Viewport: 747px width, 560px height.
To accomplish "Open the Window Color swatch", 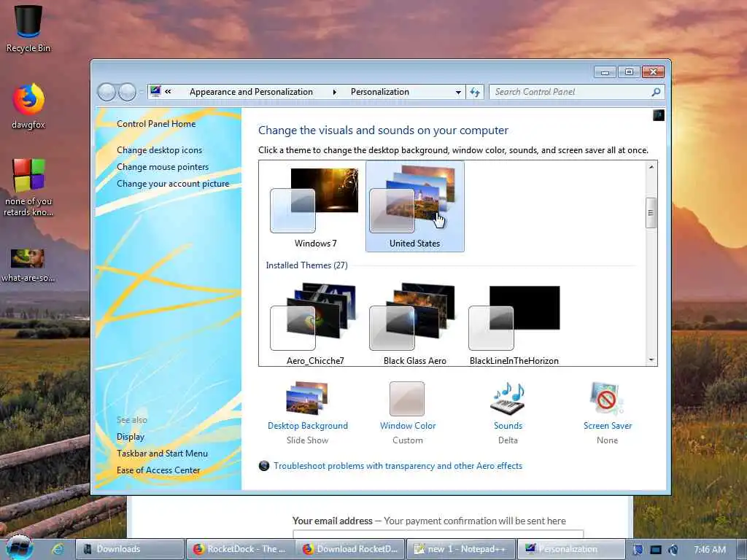I will (x=407, y=399).
